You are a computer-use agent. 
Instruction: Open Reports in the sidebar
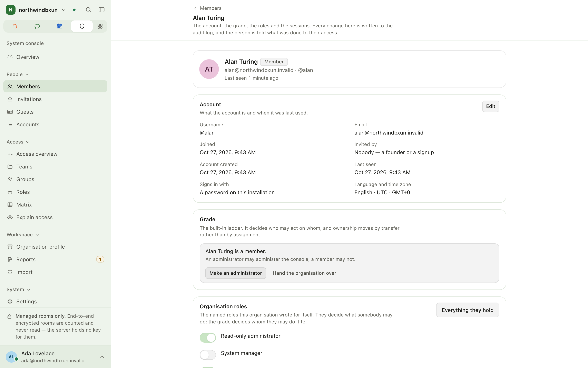click(55, 259)
